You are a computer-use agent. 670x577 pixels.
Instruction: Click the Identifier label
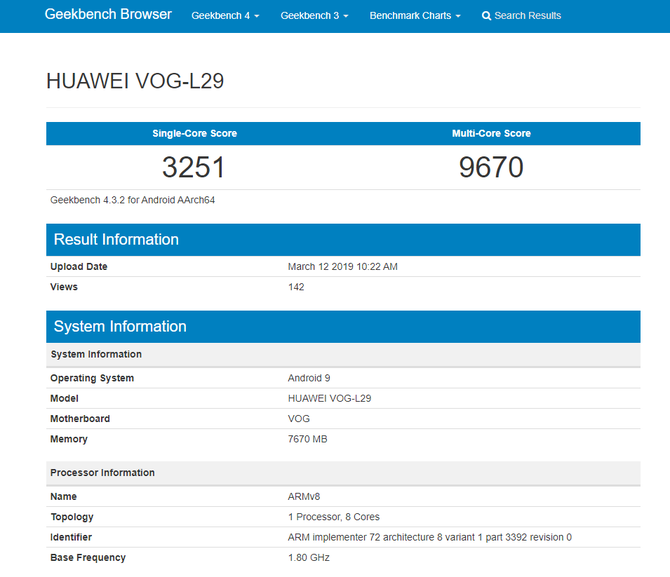click(71, 537)
